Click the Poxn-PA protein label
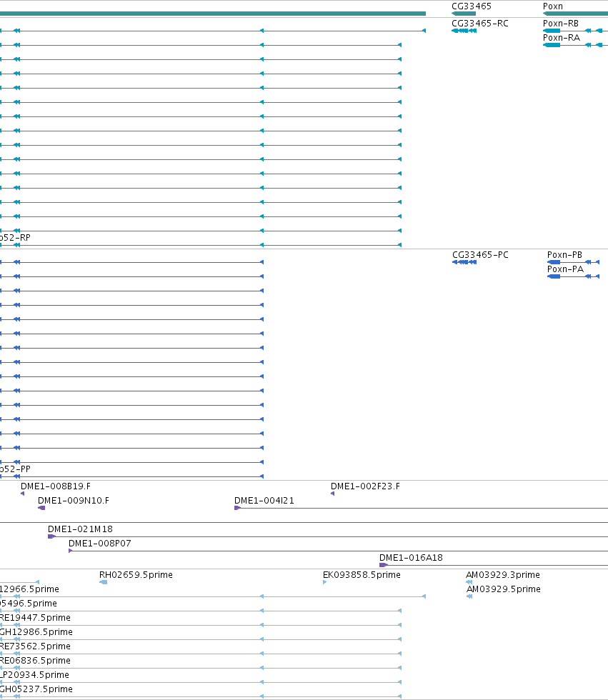This screenshot has width=608, height=700. 566,269
